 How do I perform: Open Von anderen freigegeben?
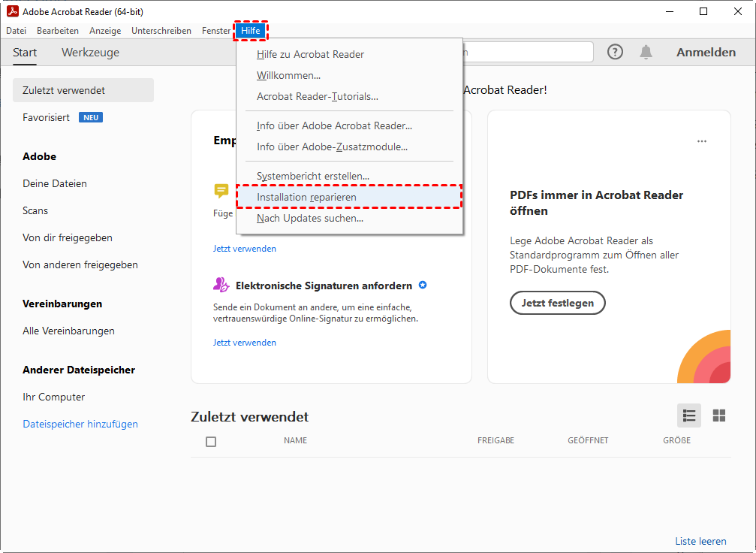tap(80, 264)
